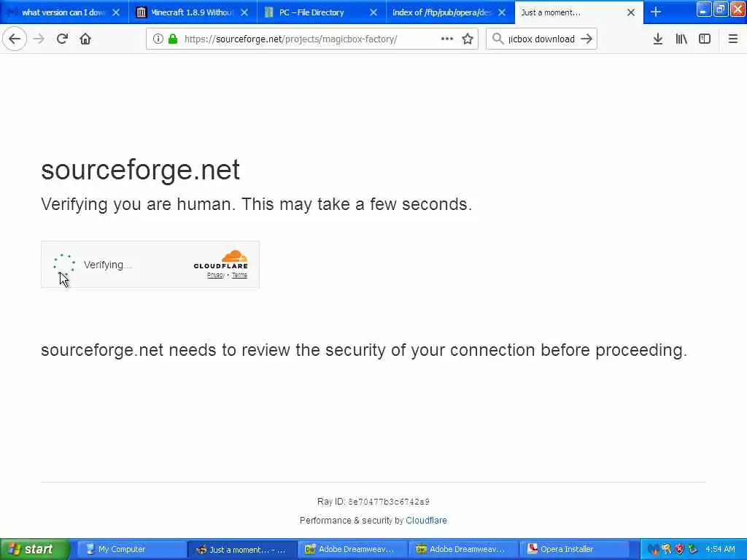This screenshot has width=747, height=560.
Task: Click the Ray ID text
Action: [373, 502]
